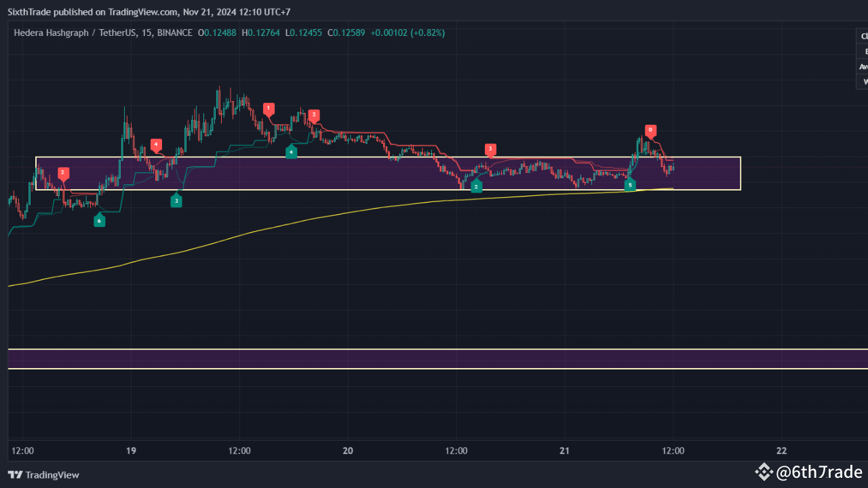The height and width of the screenshot is (488, 868).
Task: Click the red sell marker numbered 2
Action: [x=313, y=115]
